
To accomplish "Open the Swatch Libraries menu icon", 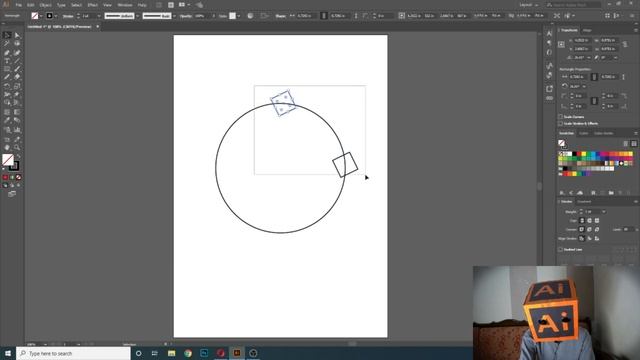I will coord(562,193).
